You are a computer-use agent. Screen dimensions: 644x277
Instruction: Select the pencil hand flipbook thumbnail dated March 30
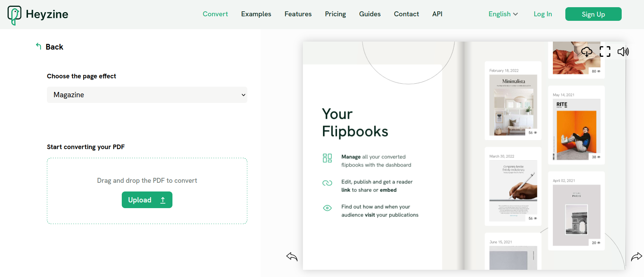tap(513, 191)
